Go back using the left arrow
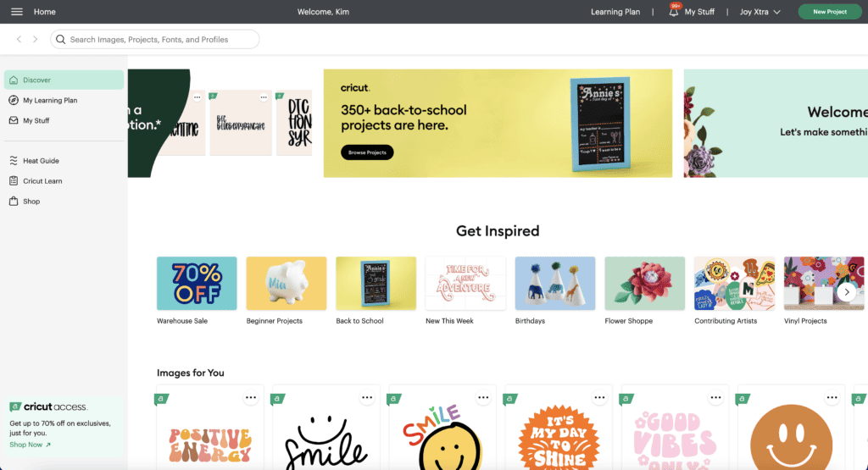 click(19, 39)
